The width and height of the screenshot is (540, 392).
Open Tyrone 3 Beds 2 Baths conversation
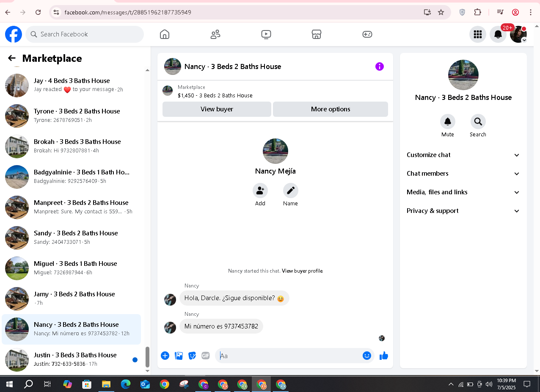click(x=72, y=116)
